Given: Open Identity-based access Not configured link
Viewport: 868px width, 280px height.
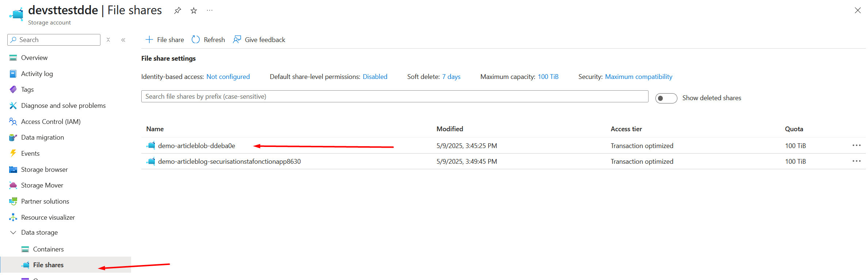Looking at the screenshot, I should coord(228,77).
